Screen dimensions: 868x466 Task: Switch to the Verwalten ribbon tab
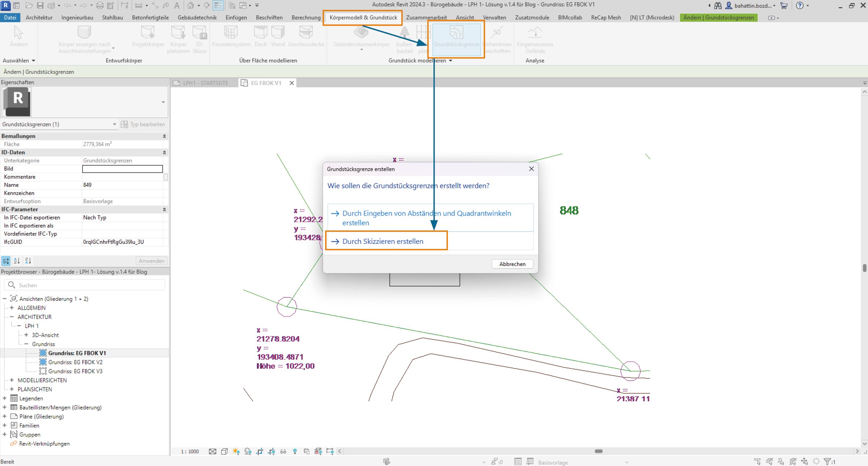tap(494, 17)
